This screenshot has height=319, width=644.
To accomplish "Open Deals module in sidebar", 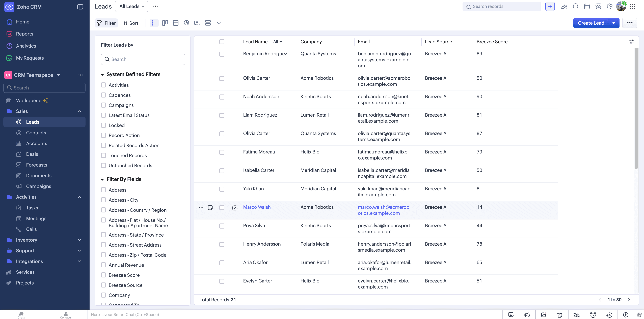I will pyautogui.click(x=32, y=154).
